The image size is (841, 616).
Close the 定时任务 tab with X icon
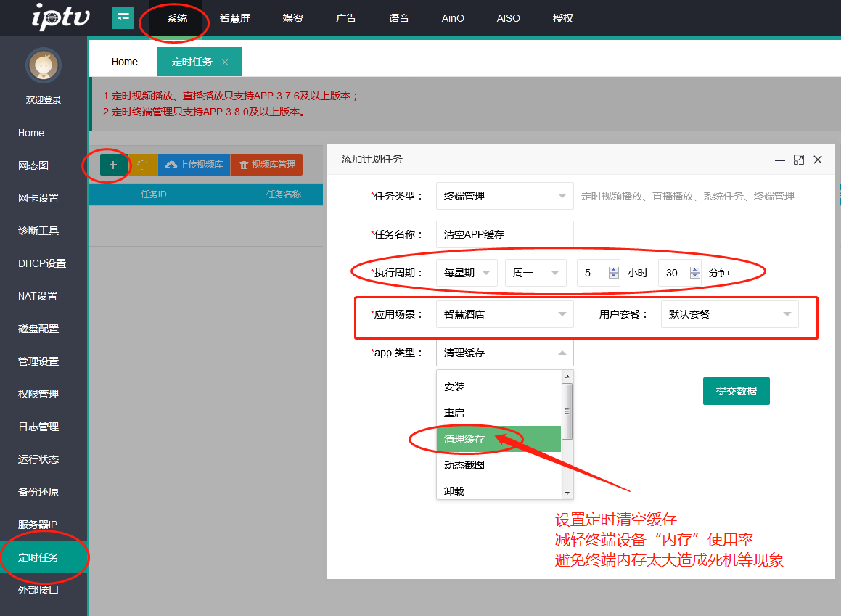tap(225, 62)
